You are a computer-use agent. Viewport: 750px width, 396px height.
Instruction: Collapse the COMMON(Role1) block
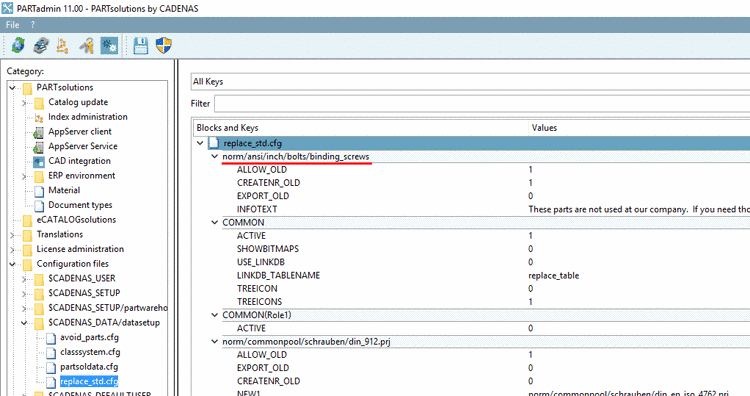tap(215, 315)
